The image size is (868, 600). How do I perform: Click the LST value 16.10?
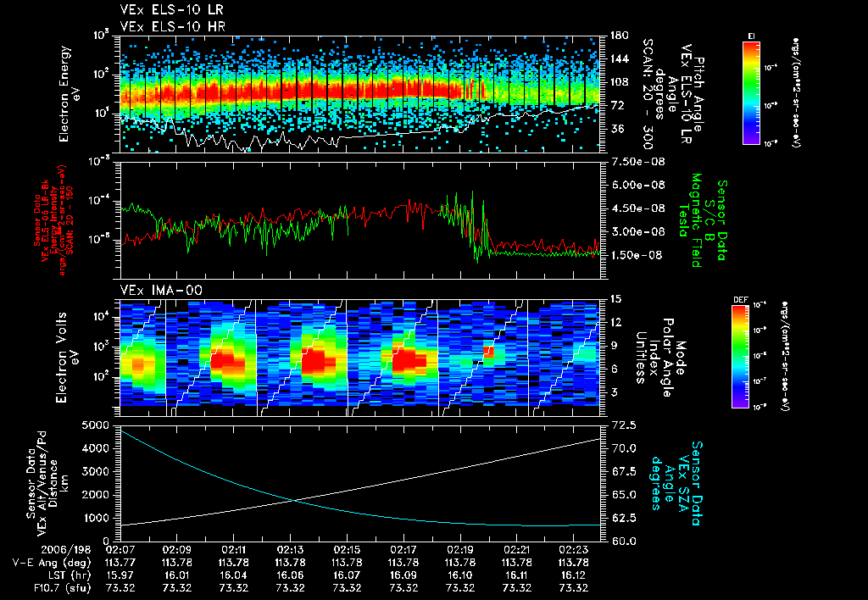click(460, 575)
